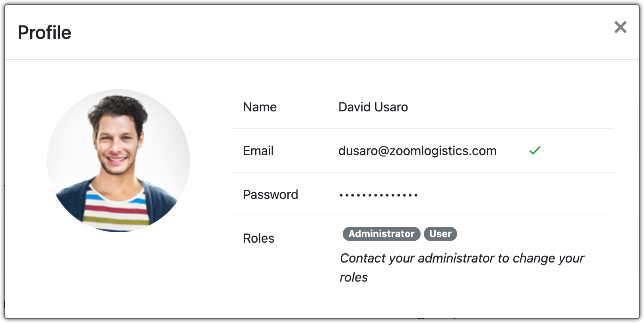Click the masked password dots

click(x=378, y=195)
